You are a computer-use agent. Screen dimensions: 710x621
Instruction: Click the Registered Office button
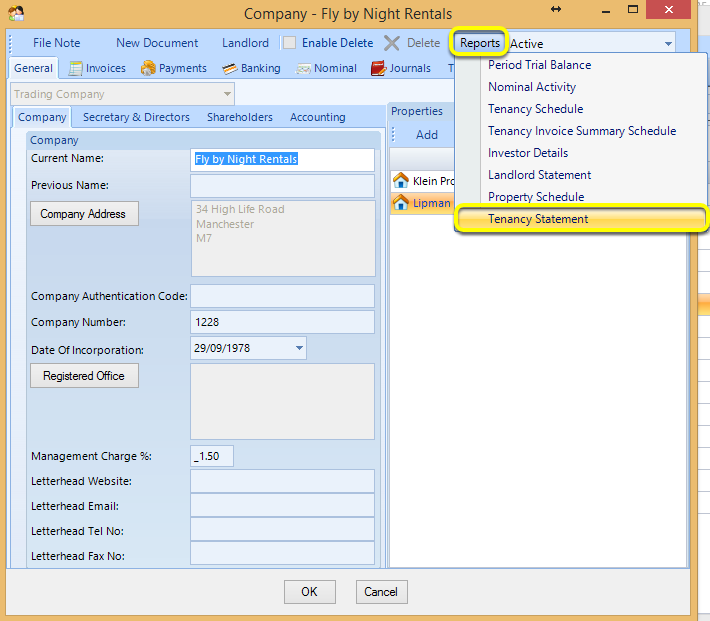[x=84, y=375]
